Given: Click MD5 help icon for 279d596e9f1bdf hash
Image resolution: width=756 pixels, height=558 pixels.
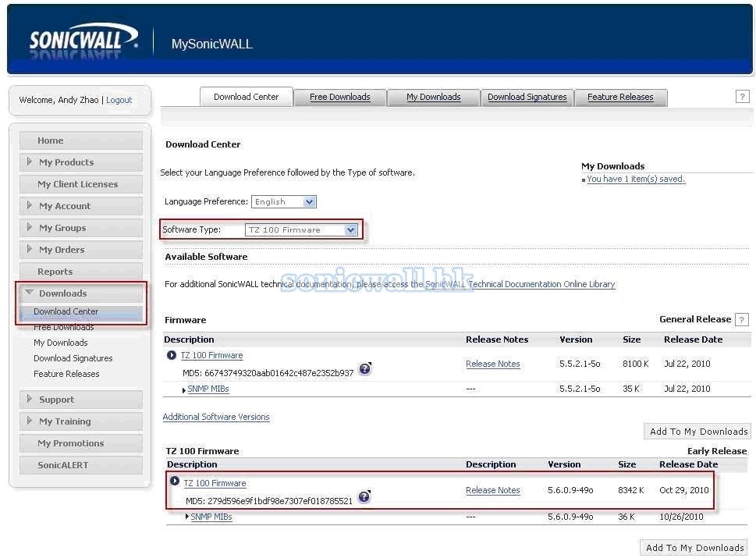Looking at the screenshot, I should (x=364, y=497).
